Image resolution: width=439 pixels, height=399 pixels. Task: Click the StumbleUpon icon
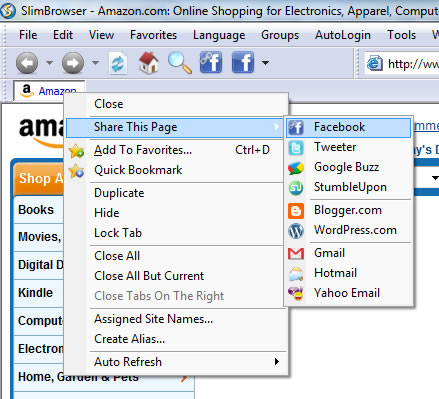click(296, 189)
